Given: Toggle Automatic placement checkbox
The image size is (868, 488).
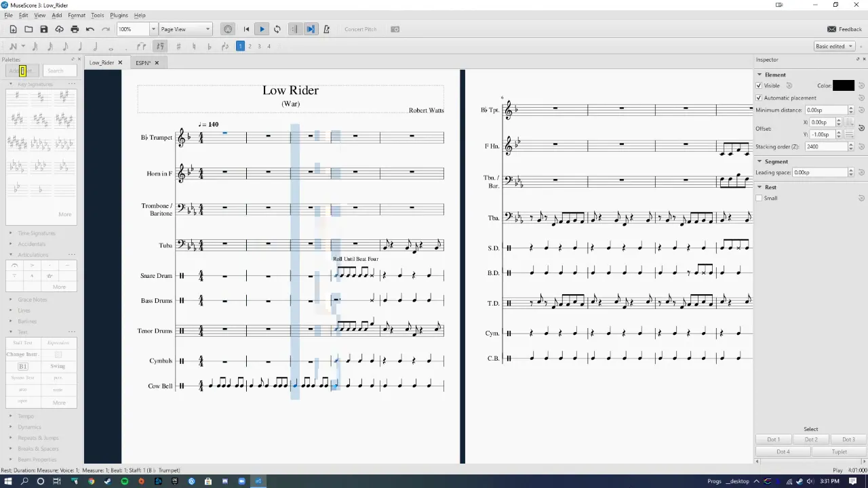Looking at the screenshot, I should 759,98.
